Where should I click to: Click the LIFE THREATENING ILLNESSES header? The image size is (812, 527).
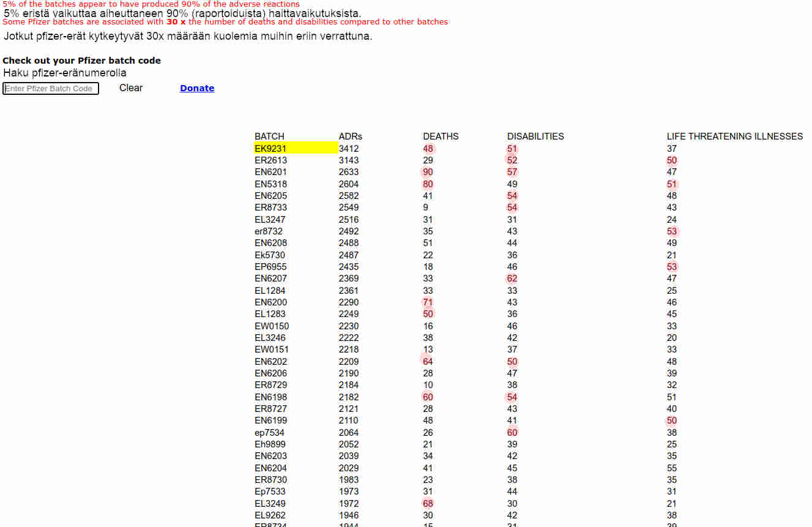pos(735,136)
